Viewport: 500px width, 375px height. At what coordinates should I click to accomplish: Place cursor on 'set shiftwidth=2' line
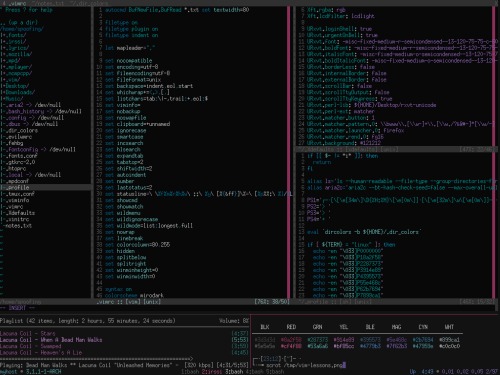(x=129, y=168)
